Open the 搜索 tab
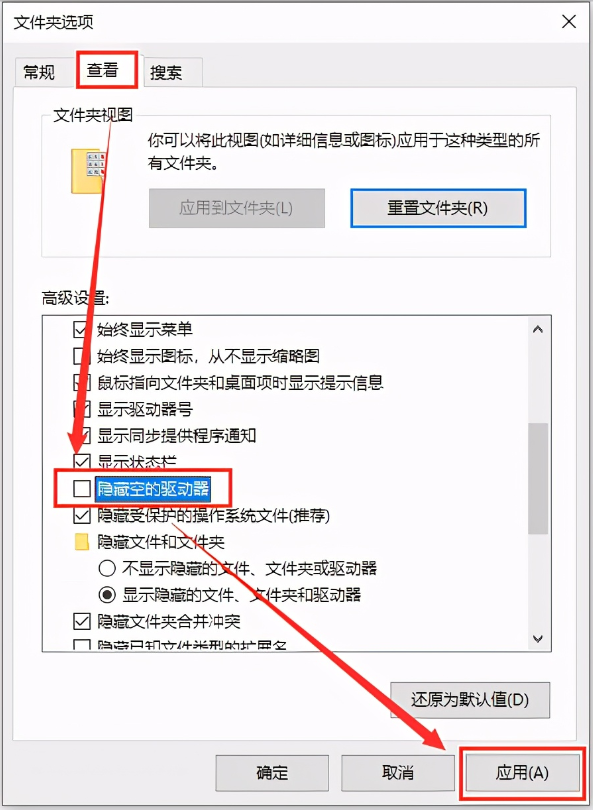The width and height of the screenshot is (595, 812). click(166, 72)
